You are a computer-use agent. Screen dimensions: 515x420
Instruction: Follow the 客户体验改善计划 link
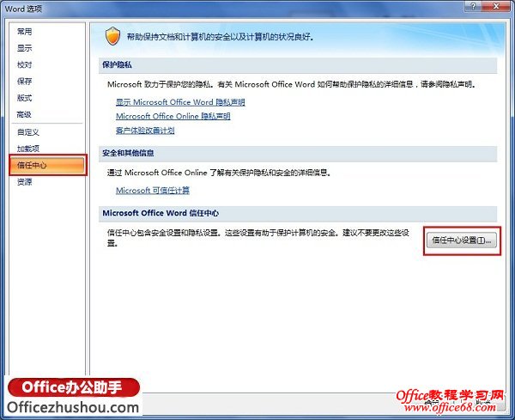click(145, 131)
